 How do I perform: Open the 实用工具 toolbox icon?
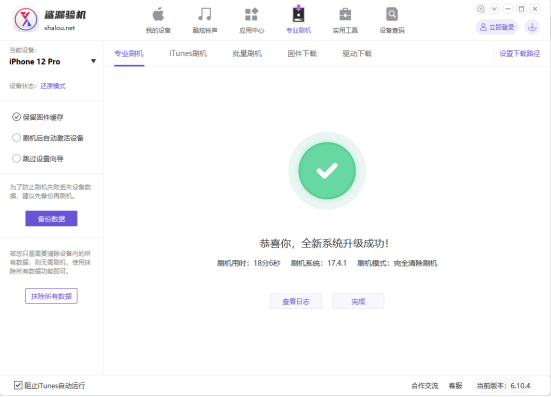click(345, 15)
